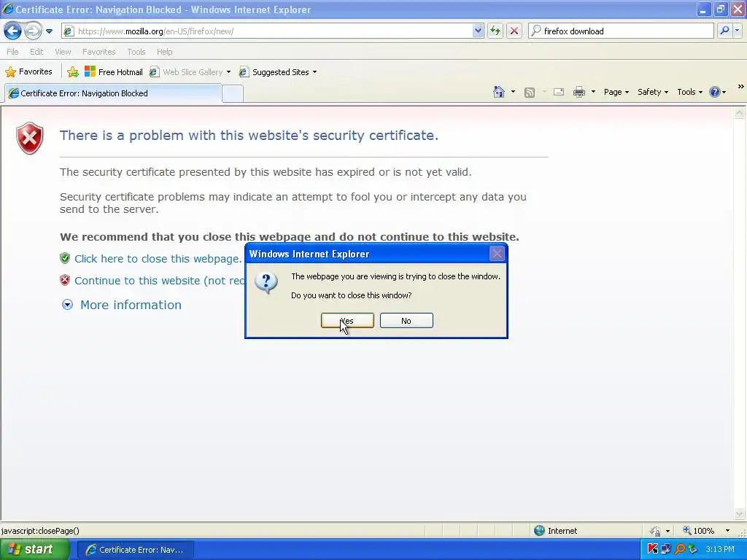Screen dimensions: 747x560
Task: Open the View menu
Action: click(63, 52)
